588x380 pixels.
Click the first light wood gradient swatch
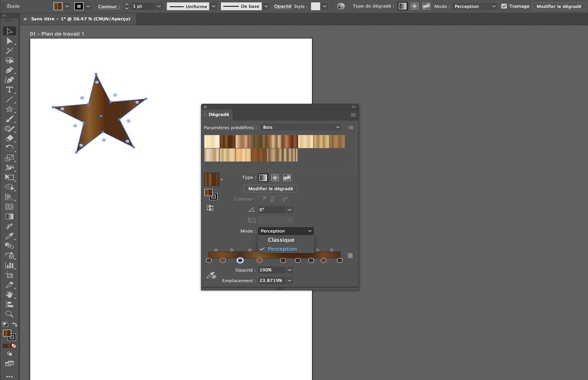coord(212,142)
